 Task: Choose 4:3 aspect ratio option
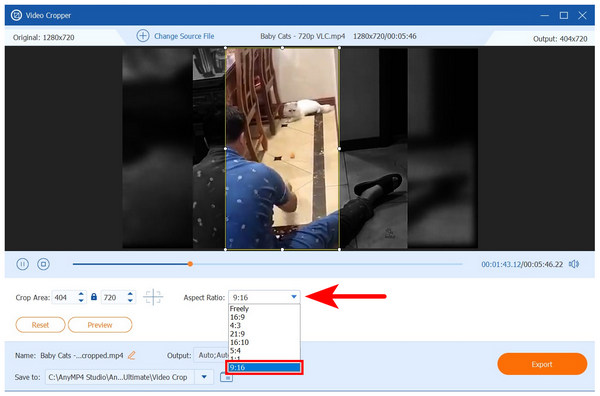pos(264,326)
